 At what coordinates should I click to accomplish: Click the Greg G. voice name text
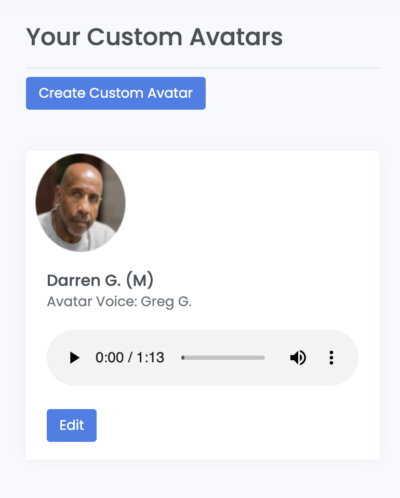click(x=166, y=302)
